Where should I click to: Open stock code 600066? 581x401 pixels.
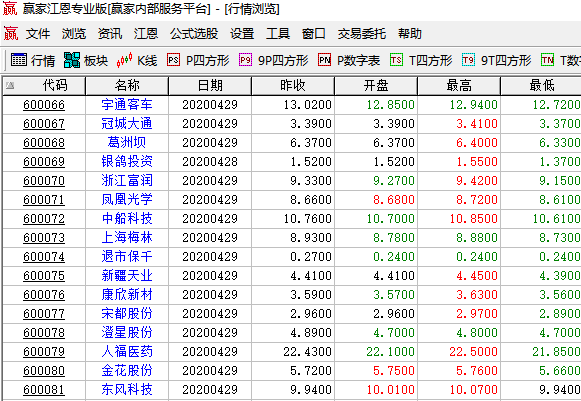click(x=44, y=105)
